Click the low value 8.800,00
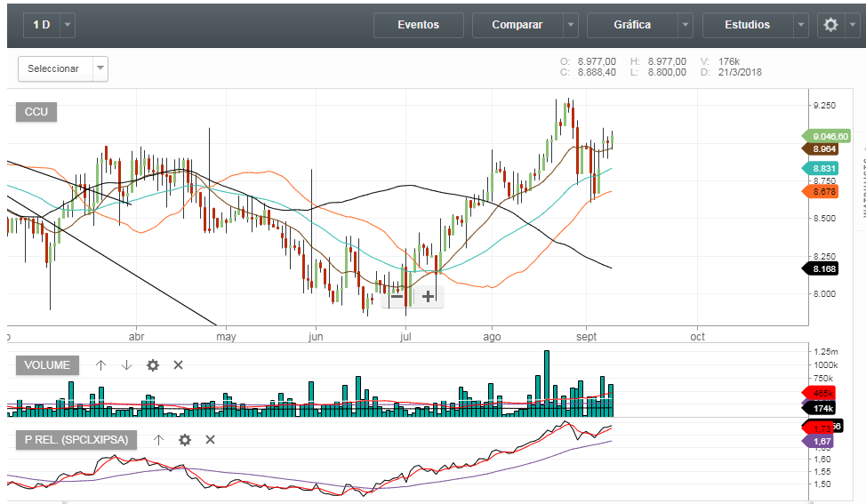Screen dimensions: 866x504 pos(667,72)
